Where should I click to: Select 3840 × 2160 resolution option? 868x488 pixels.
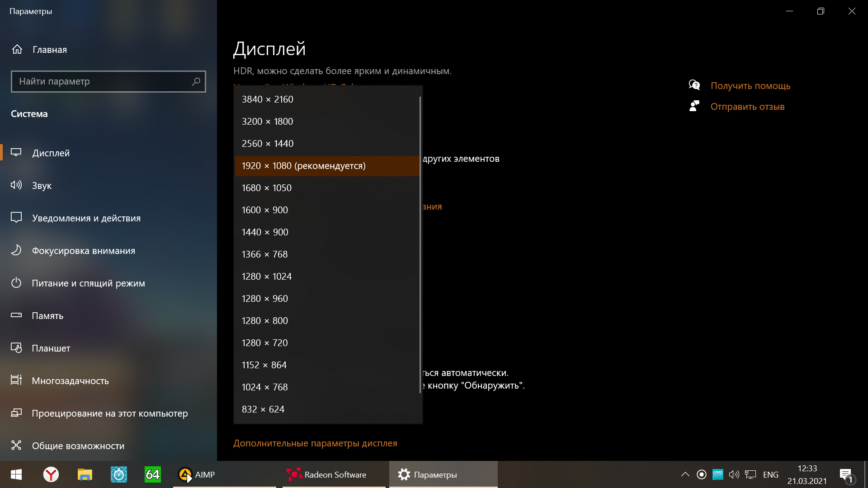[267, 99]
